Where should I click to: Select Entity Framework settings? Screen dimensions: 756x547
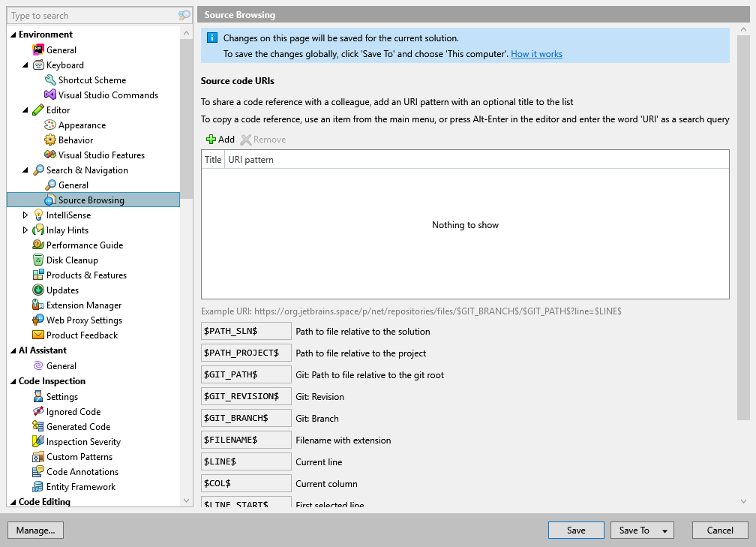pyautogui.click(x=82, y=486)
